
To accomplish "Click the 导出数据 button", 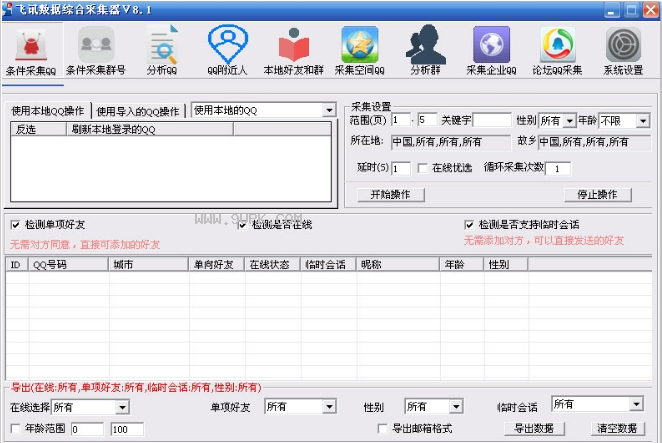I will coord(534,428).
